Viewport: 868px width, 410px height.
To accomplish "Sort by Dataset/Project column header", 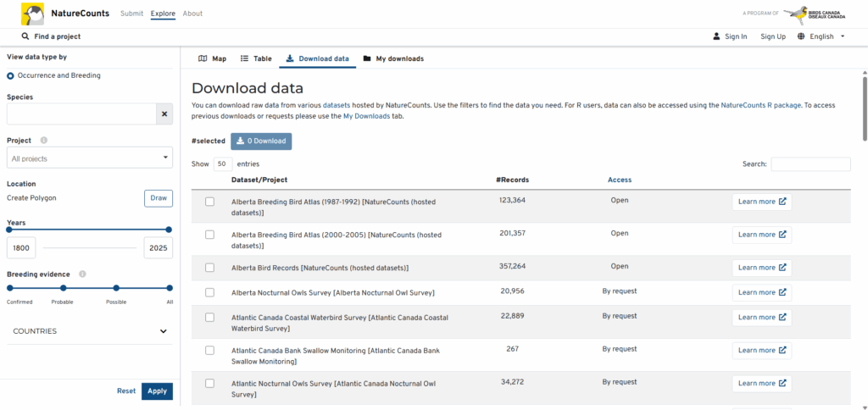I will pos(259,180).
